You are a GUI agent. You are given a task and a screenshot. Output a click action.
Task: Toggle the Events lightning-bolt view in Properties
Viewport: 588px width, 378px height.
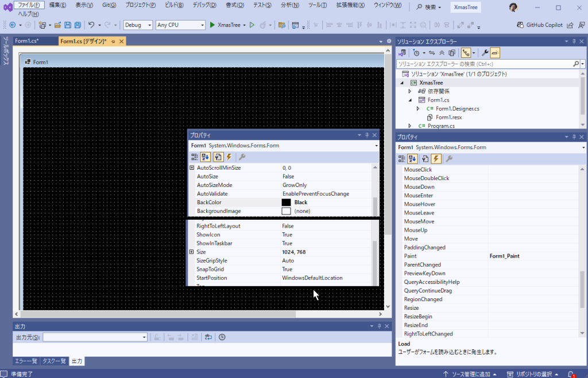(436, 159)
